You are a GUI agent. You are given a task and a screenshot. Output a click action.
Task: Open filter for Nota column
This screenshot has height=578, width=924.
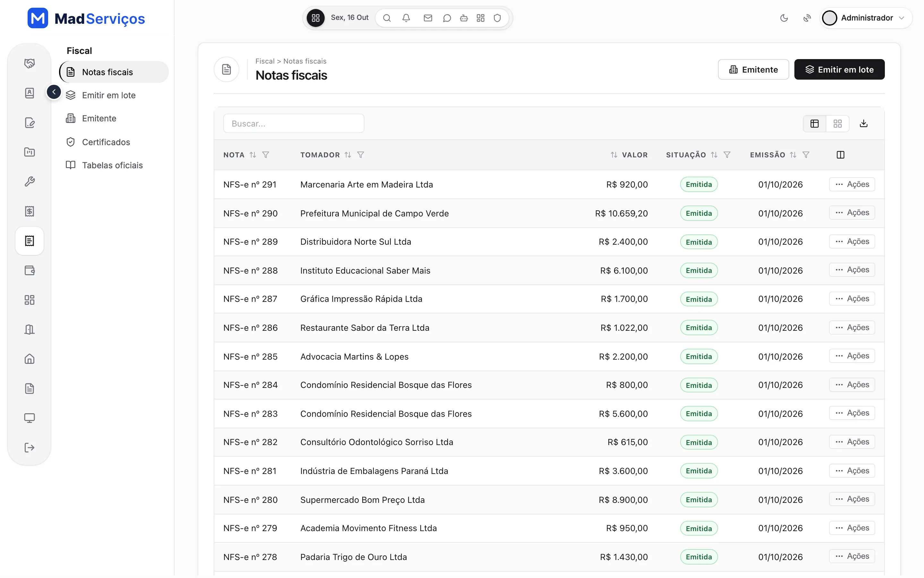(x=266, y=155)
